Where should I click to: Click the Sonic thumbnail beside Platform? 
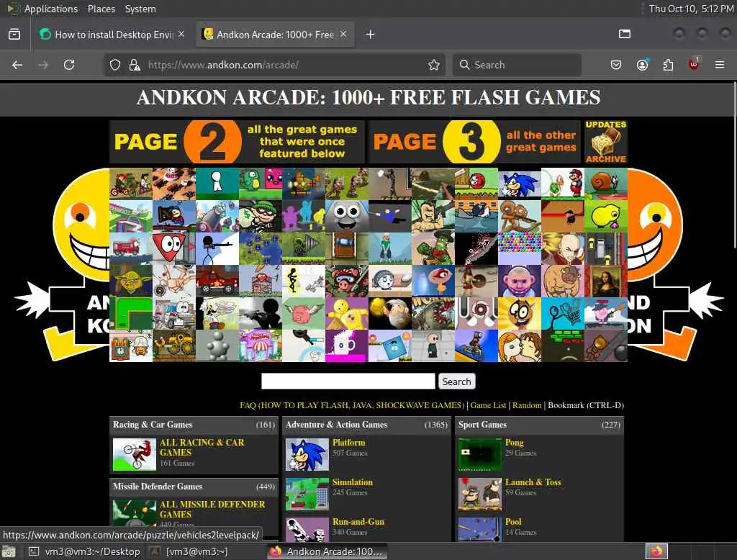tap(307, 455)
